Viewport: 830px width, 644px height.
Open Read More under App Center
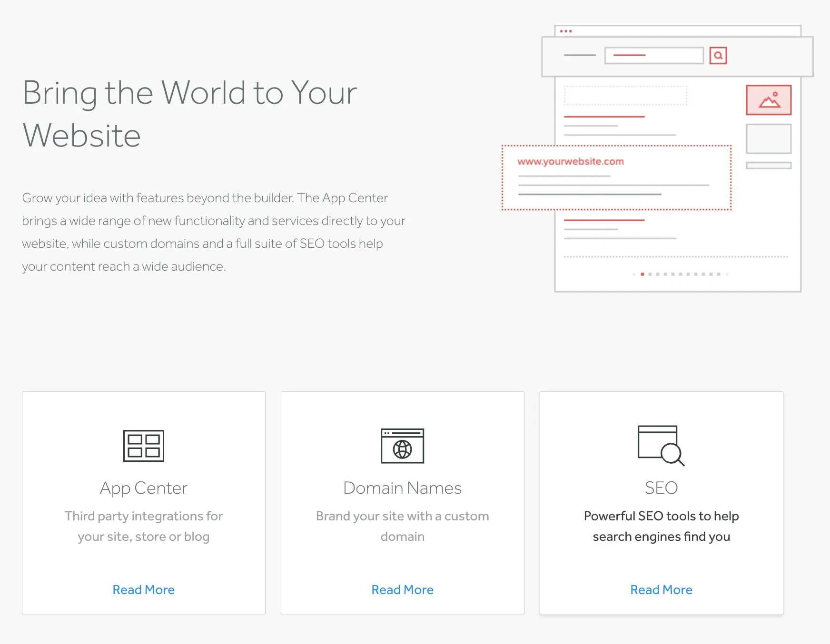[144, 590]
